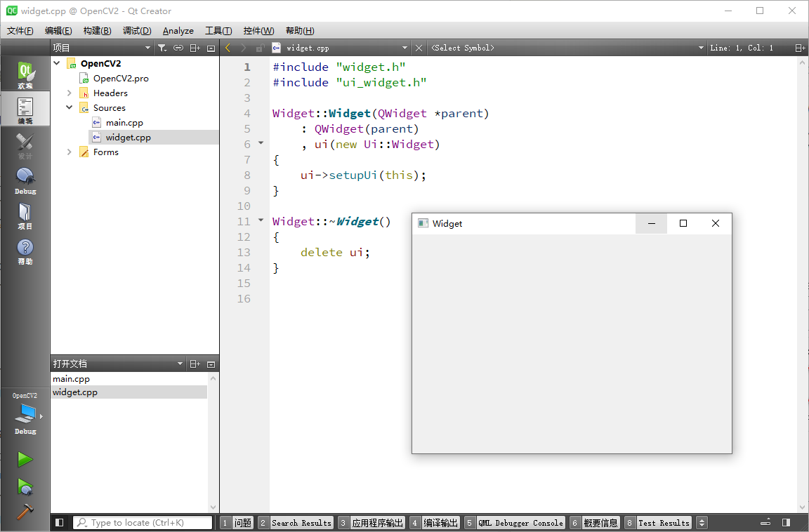Start debugging with run-debug icon
This screenshot has width=809, height=532.
pyautogui.click(x=25, y=486)
